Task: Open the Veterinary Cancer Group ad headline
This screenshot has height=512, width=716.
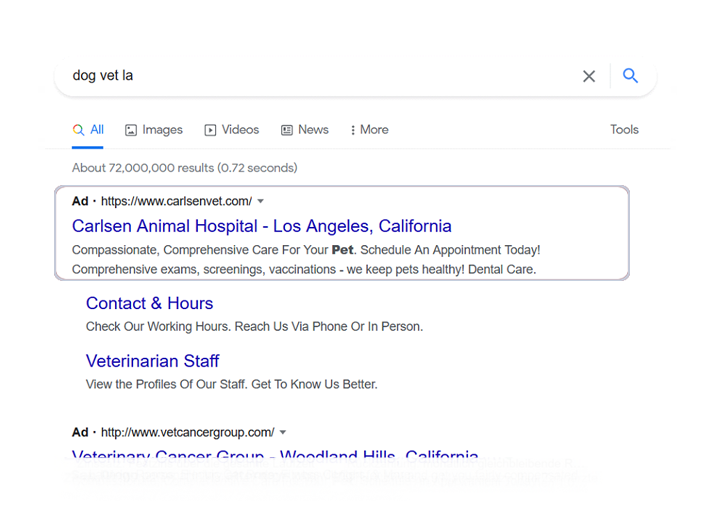Action: 275,455
